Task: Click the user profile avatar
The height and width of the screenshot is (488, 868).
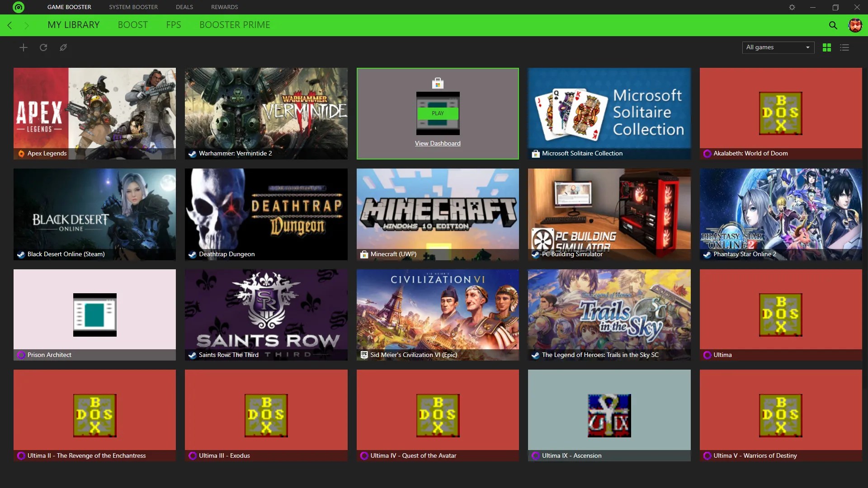Action: click(855, 25)
